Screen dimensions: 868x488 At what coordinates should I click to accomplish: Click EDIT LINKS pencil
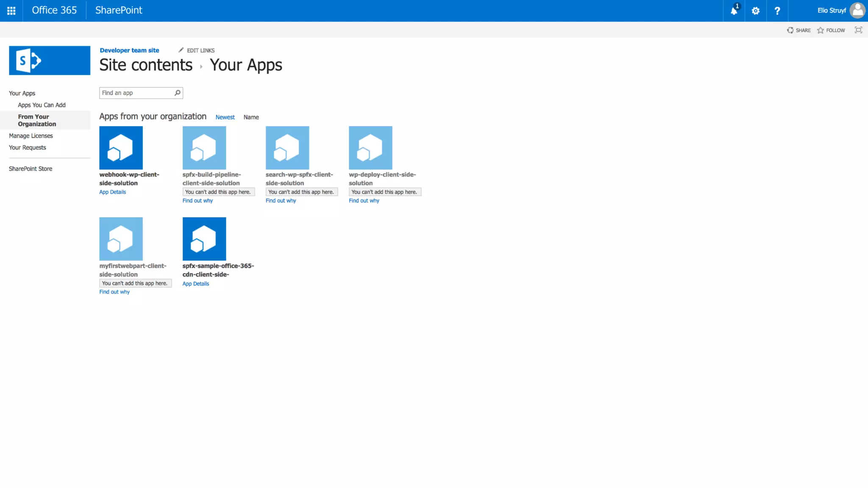pyautogui.click(x=196, y=50)
